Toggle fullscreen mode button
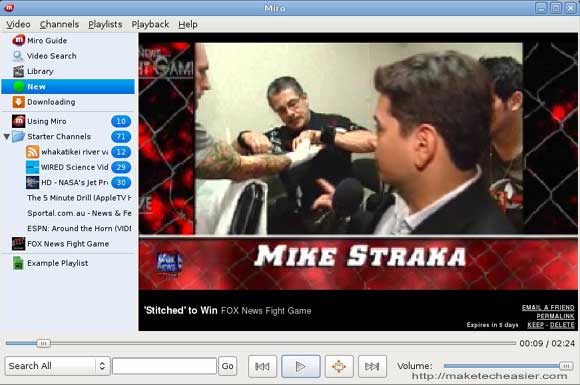 (x=339, y=366)
